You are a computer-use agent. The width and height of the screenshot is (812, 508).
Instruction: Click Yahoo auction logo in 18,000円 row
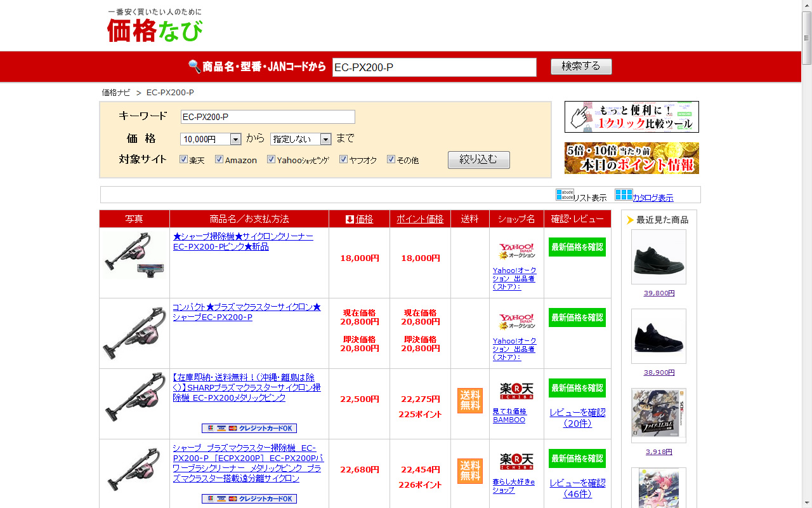click(516, 251)
